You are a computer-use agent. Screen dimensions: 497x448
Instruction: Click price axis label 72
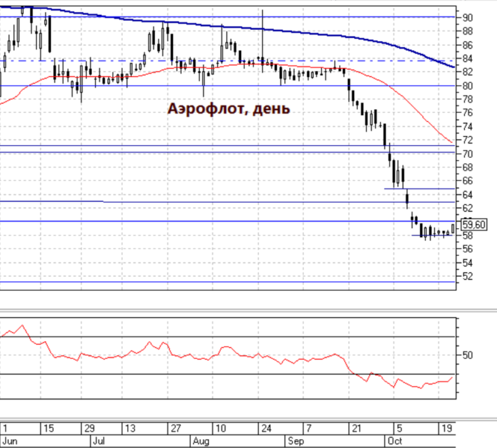(x=468, y=140)
